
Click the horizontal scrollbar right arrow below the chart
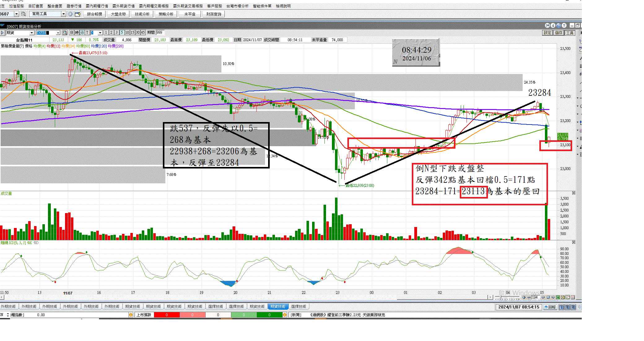pos(490,297)
